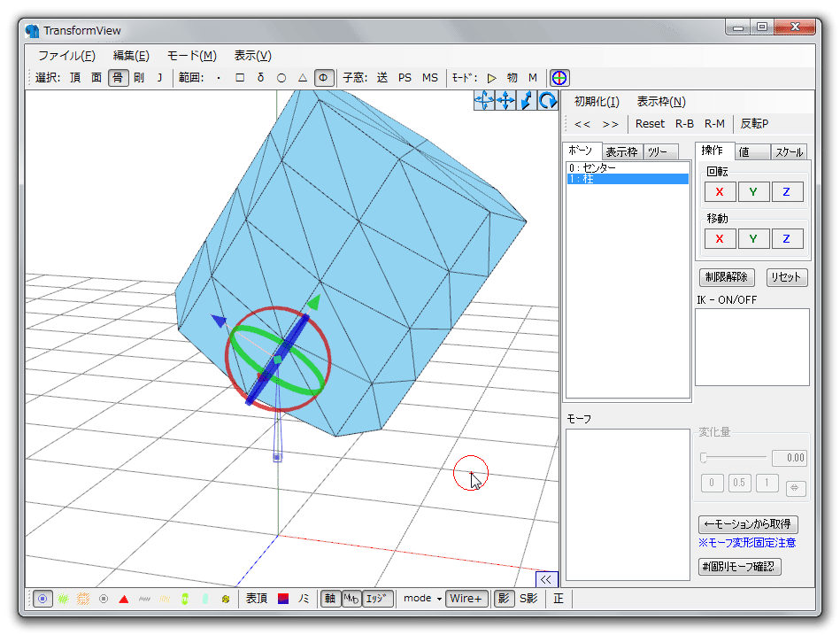Image resolution: width=840 pixels, height=635 pixels.
Task: Click the R-B button
Action: point(684,124)
